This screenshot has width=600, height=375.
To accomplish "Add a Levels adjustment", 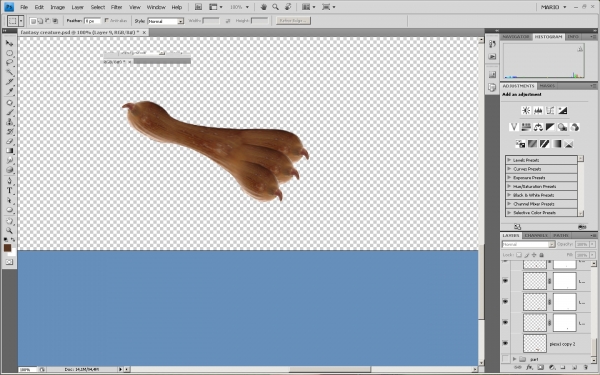I will pos(538,111).
